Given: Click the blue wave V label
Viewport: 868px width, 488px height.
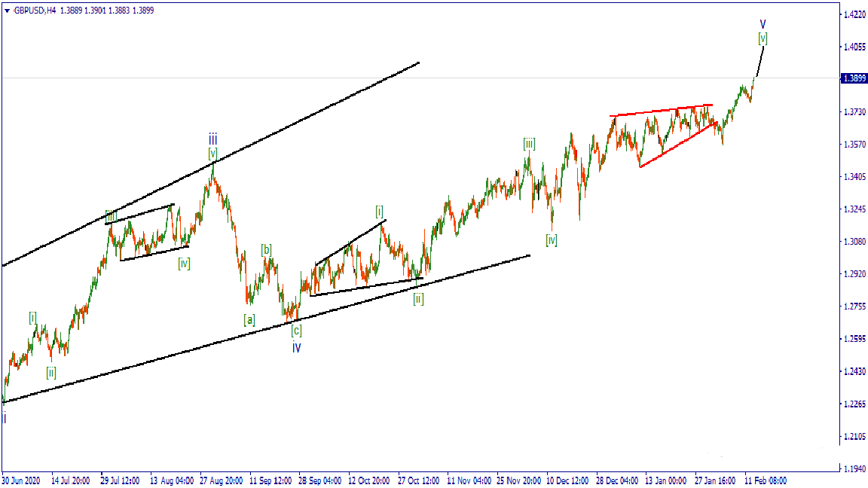Looking at the screenshot, I should 763,24.
